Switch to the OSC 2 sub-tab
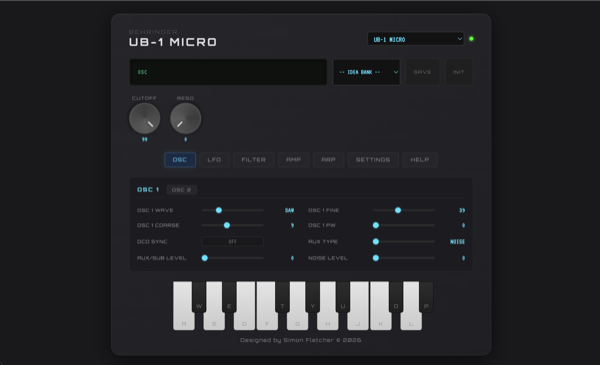Viewport: 600px width, 365px height. pyautogui.click(x=181, y=190)
